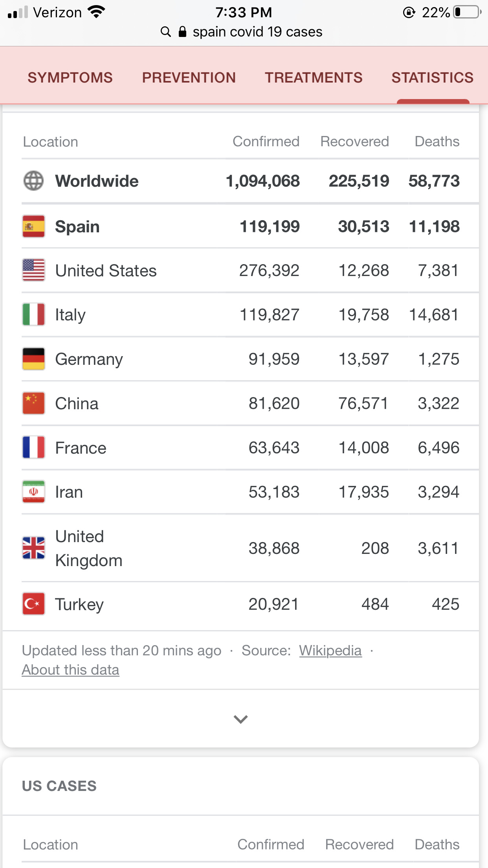Open the TREATMENTS tab
Viewport: 488px width, 868px height.
point(314,77)
